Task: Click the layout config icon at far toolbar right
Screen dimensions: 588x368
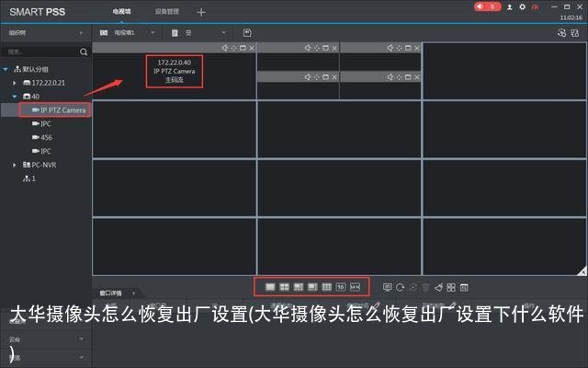Action: pos(574,33)
